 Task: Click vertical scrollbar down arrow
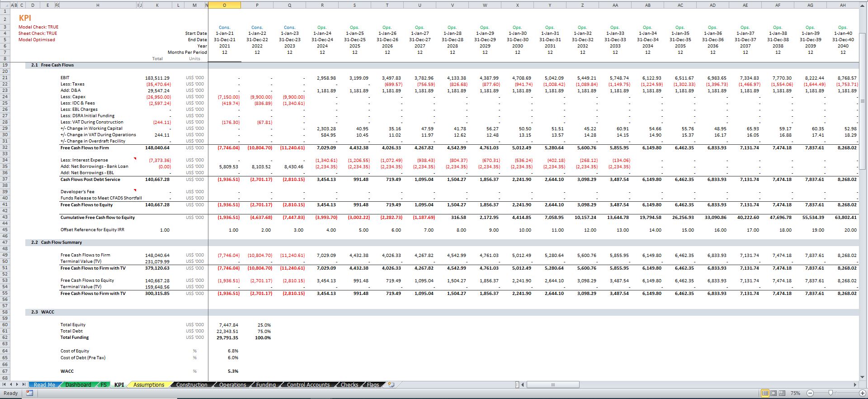[863, 377]
